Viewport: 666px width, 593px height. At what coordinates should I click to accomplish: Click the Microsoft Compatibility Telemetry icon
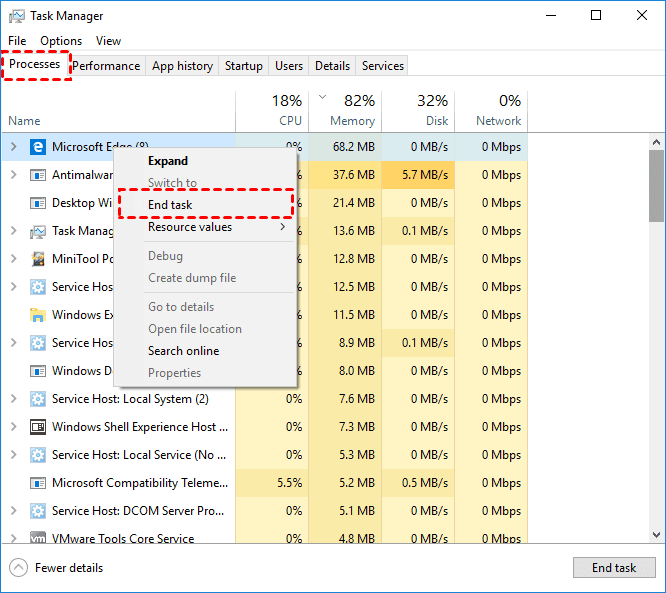pos(38,483)
